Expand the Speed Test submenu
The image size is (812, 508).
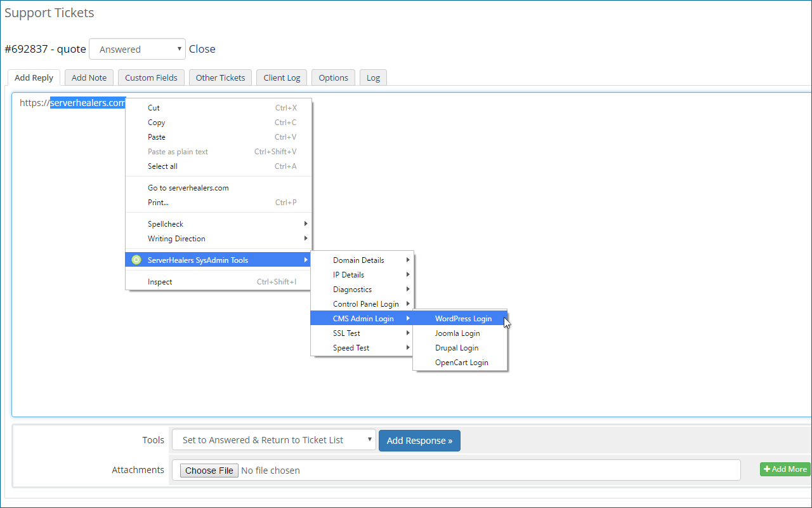pos(362,348)
